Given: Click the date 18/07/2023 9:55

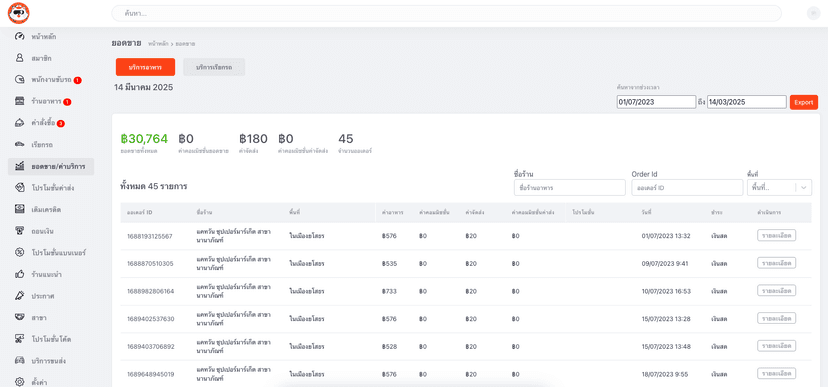Looking at the screenshot, I should 665,374.
